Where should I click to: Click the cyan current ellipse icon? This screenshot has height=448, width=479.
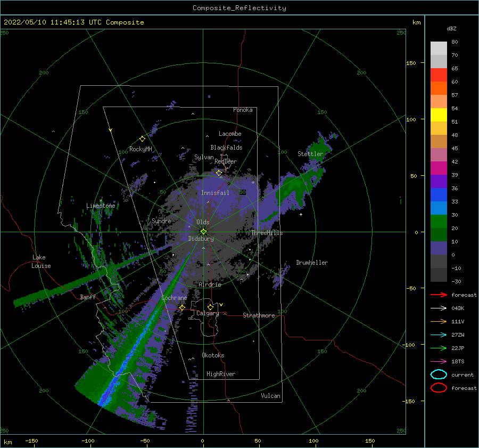click(x=439, y=374)
